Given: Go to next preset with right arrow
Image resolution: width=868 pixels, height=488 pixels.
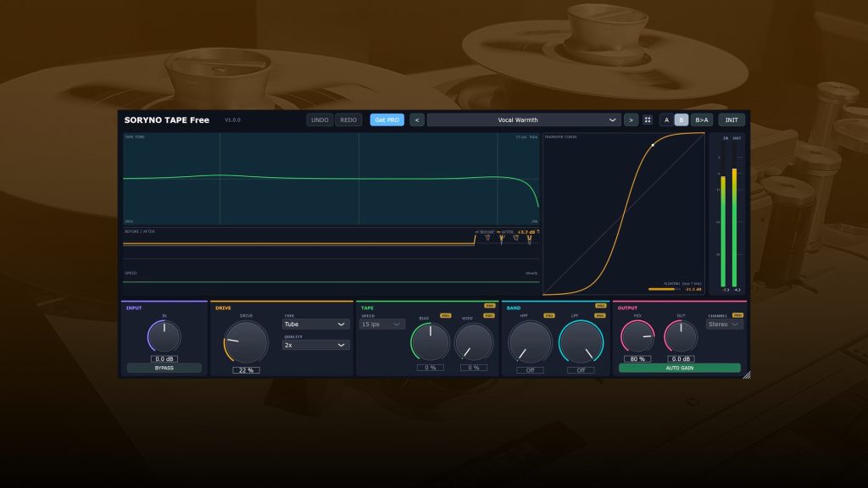Looking at the screenshot, I should click(631, 119).
